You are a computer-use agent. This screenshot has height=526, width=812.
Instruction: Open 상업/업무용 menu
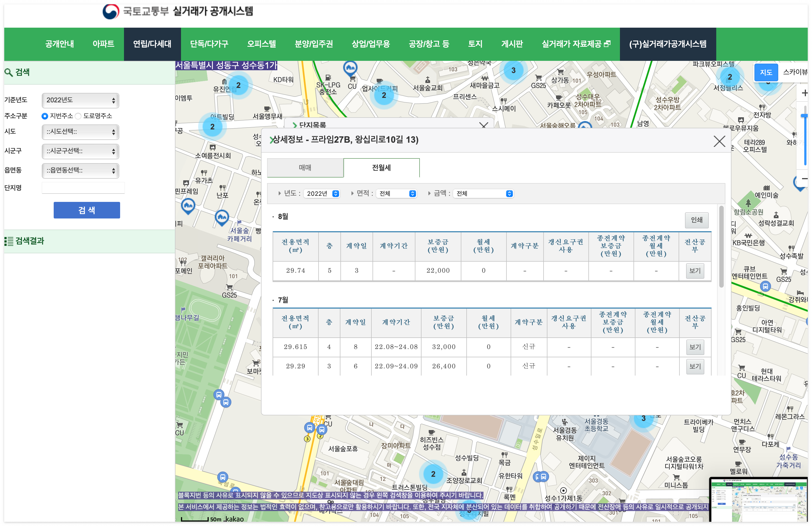(x=371, y=44)
